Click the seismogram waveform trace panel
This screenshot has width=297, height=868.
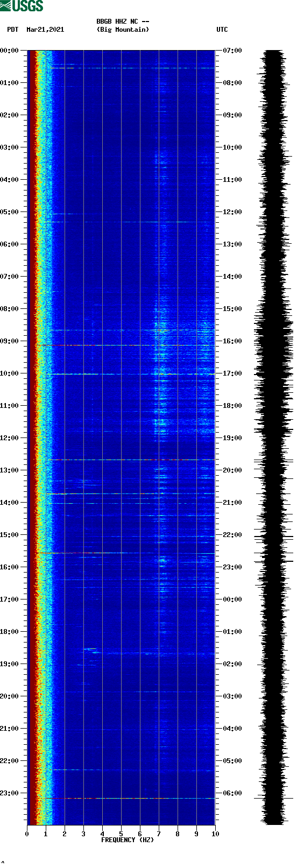(274, 437)
